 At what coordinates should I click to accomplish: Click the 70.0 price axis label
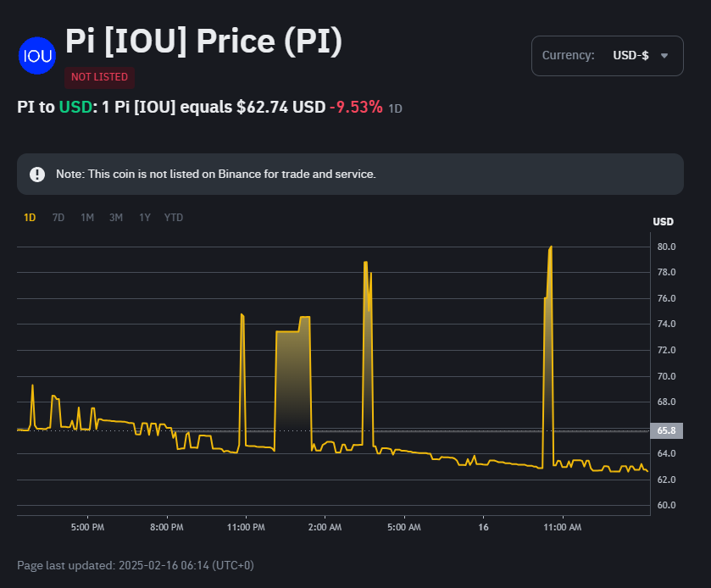pos(667,376)
